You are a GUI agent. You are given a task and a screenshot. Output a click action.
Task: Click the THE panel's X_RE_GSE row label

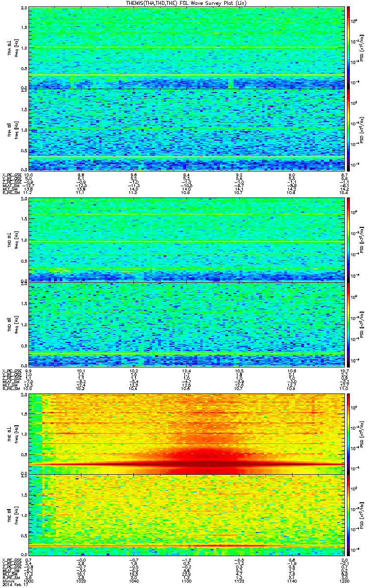coord(12,560)
